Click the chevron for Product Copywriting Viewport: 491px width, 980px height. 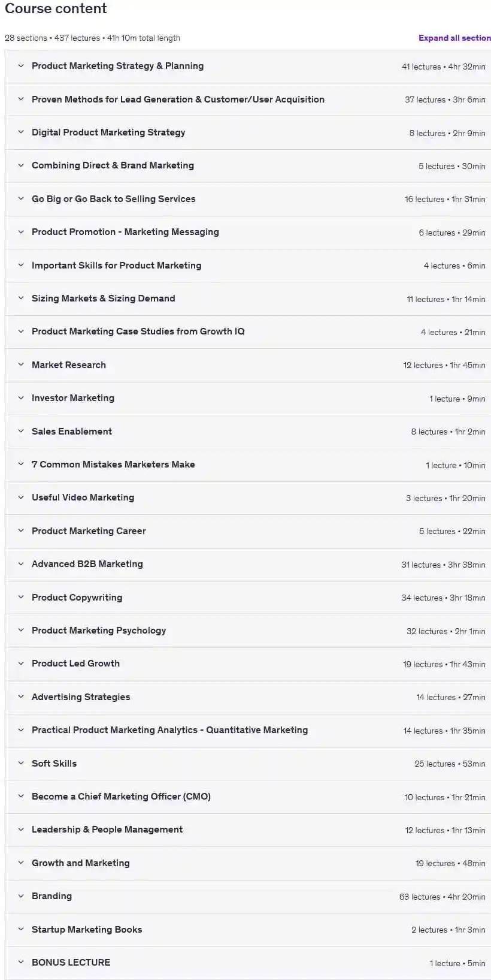click(21, 598)
